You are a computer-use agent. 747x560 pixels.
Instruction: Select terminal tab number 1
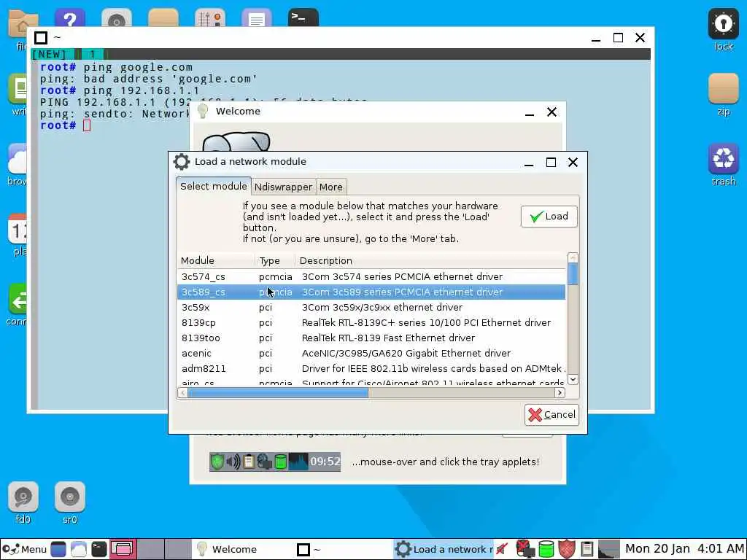pos(93,54)
